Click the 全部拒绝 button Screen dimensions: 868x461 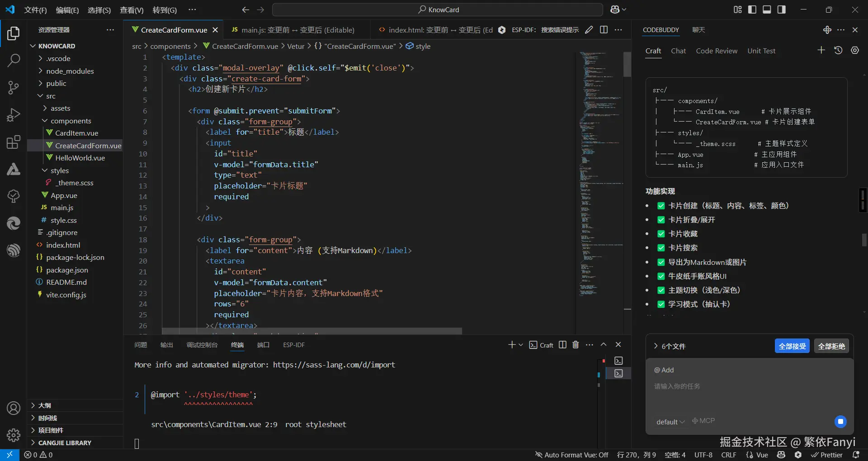[831, 346]
